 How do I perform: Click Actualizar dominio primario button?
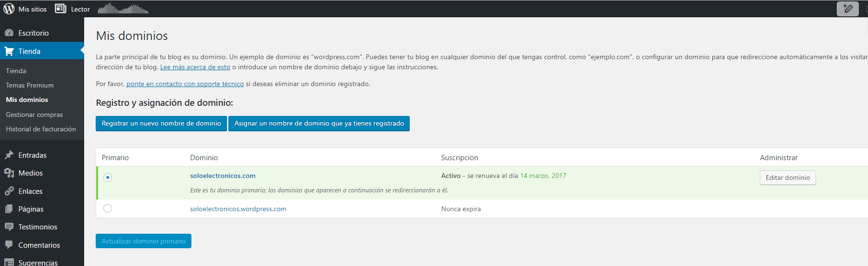(143, 241)
